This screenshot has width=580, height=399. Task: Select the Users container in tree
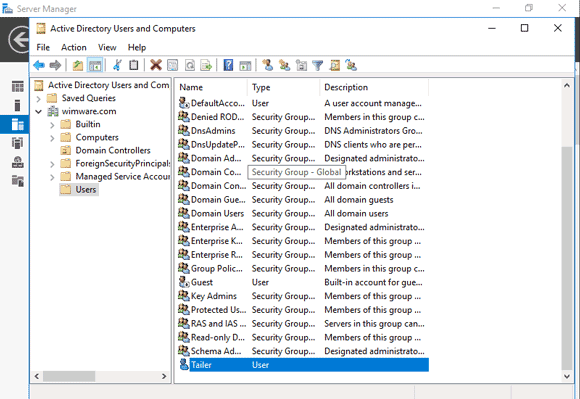point(86,190)
